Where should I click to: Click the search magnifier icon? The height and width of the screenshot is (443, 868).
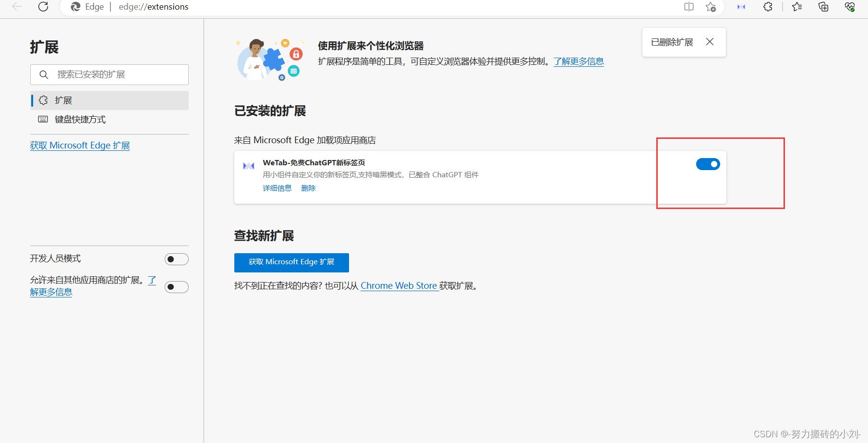pyautogui.click(x=44, y=74)
